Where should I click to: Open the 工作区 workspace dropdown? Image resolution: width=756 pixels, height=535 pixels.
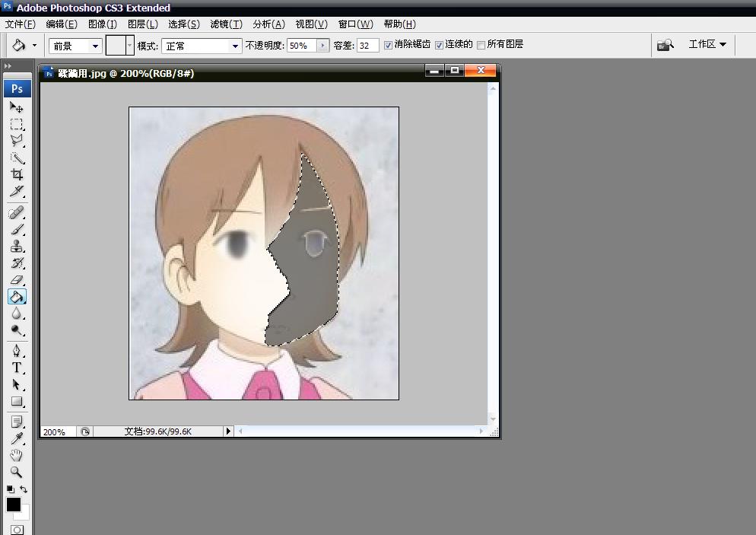coord(707,44)
